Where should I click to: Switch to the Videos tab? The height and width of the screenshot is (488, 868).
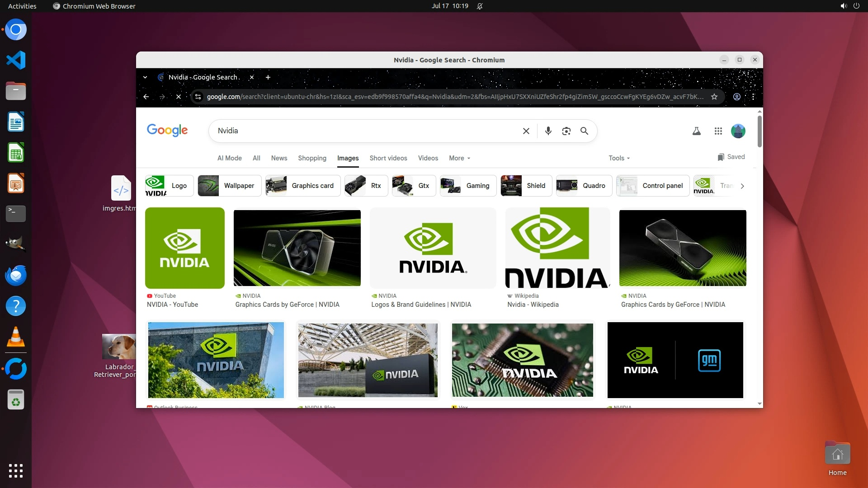click(428, 158)
